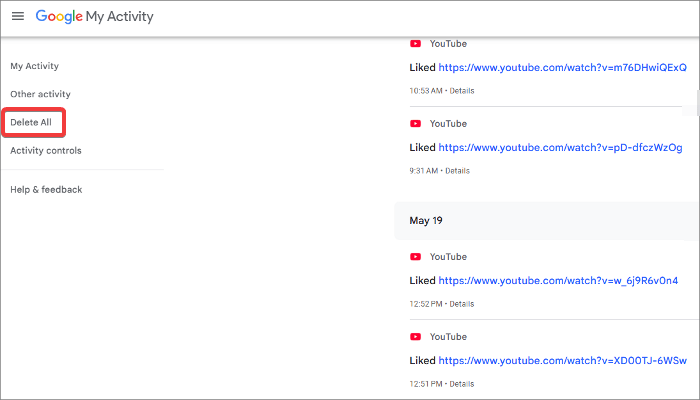Screen dimensions: 700x400
Task: Open the hamburger main menu
Action: pos(18,17)
